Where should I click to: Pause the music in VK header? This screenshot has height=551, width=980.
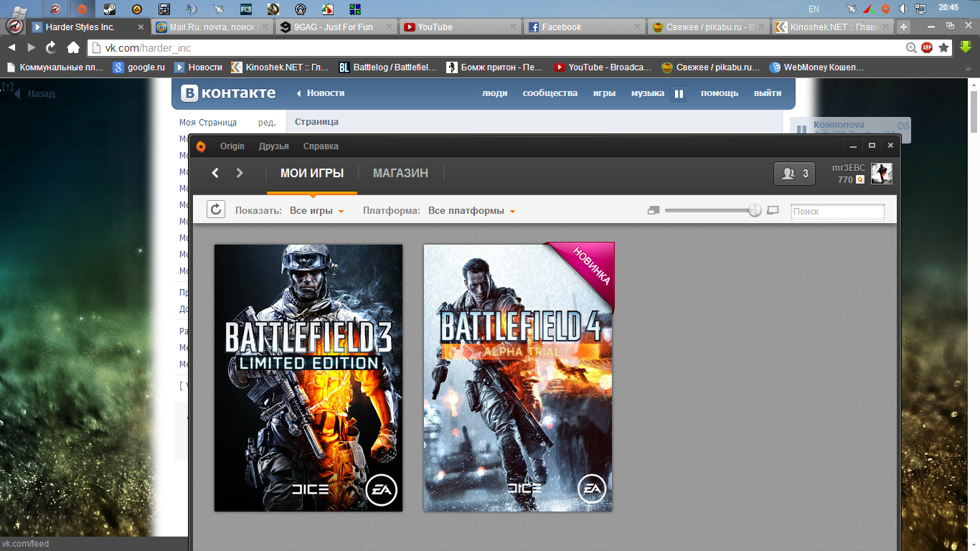pos(678,93)
